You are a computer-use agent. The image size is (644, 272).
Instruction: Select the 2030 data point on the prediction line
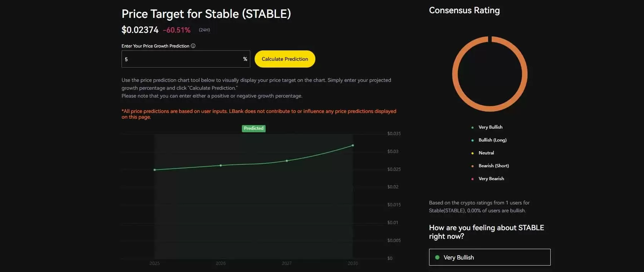pos(353,145)
